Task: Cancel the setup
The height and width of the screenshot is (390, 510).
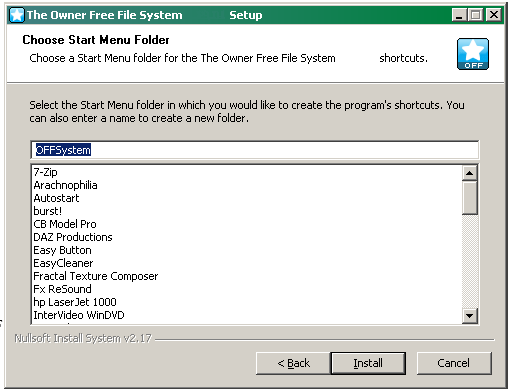Action: click(x=454, y=363)
